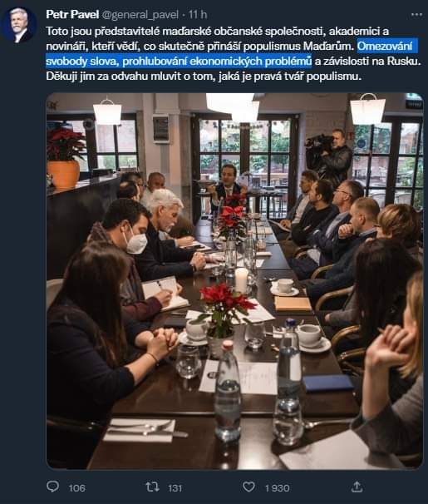Open the reply speech bubble icon
The image size is (428, 504).
pos(52,487)
